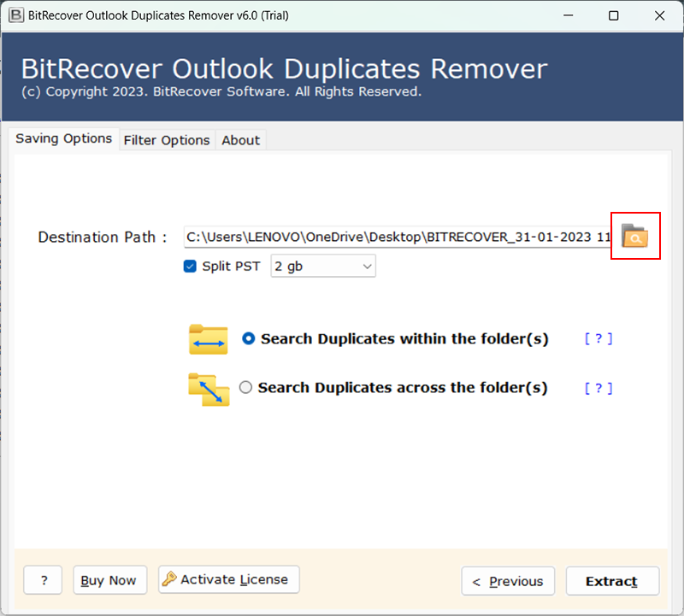The height and width of the screenshot is (616, 684).
Task: Uncheck the Split PST checkbox
Action: [191, 267]
